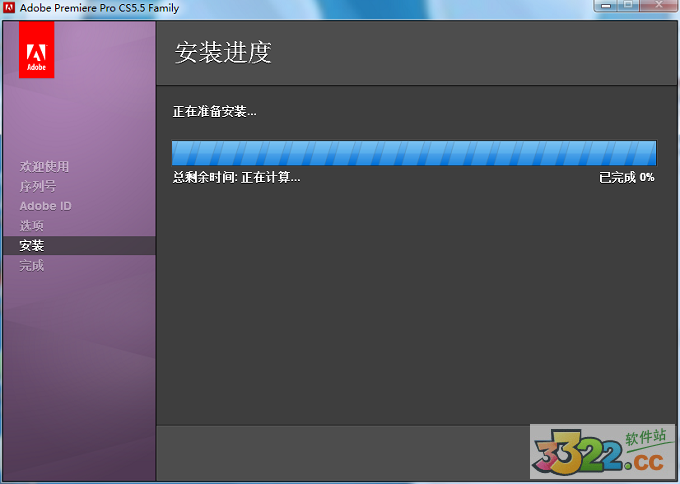Select the Adobe ID step in the sidebar
Viewport: 680px width, 484px height.
46,206
